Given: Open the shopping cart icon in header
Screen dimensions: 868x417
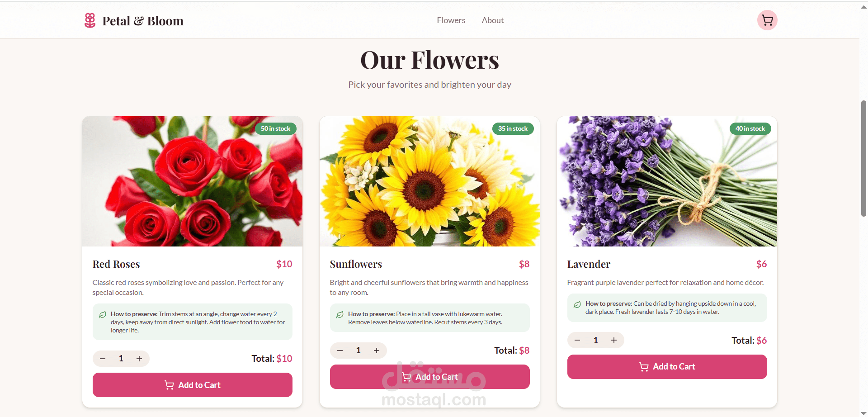Looking at the screenshot, I should [x=767, y=20].
